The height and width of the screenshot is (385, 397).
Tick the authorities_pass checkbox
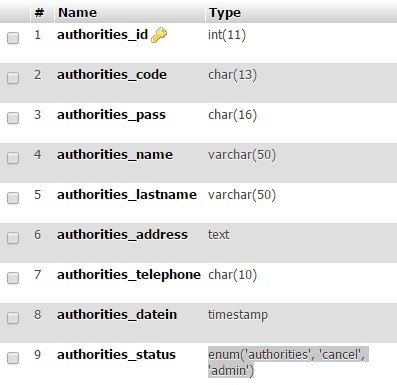[x=13, y=118]
